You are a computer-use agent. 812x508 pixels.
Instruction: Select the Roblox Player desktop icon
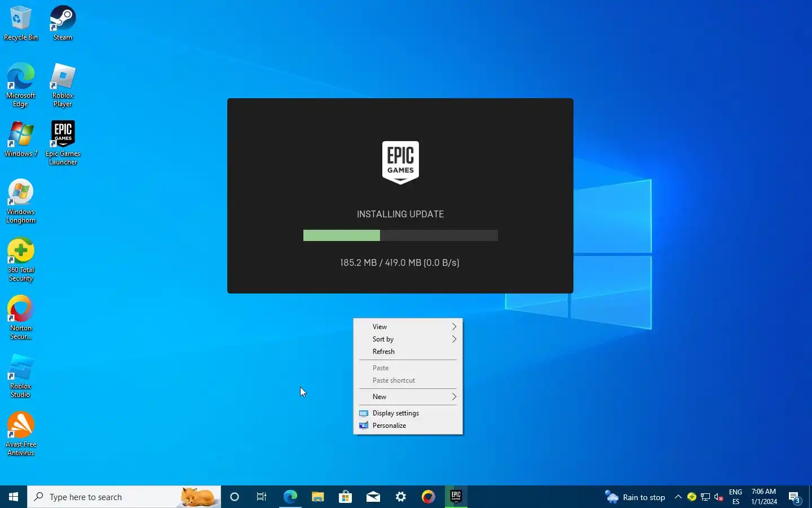pos(63,85)
